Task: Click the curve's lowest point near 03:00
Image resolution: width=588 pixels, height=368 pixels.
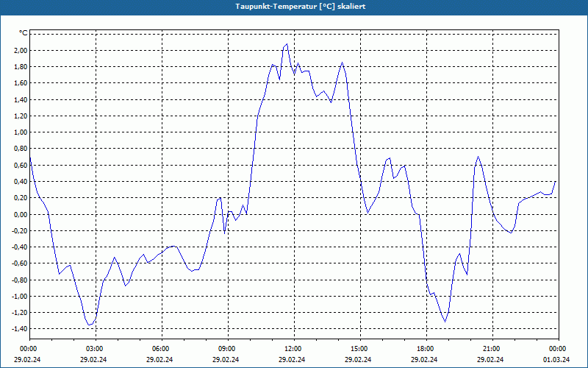Action: [x=89, y=325]
